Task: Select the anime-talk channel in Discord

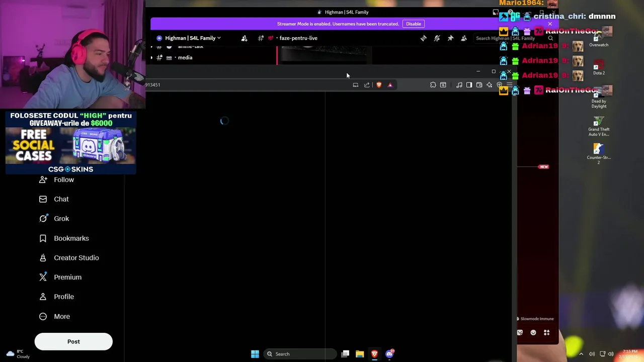Action: click(x=190, y=47)
